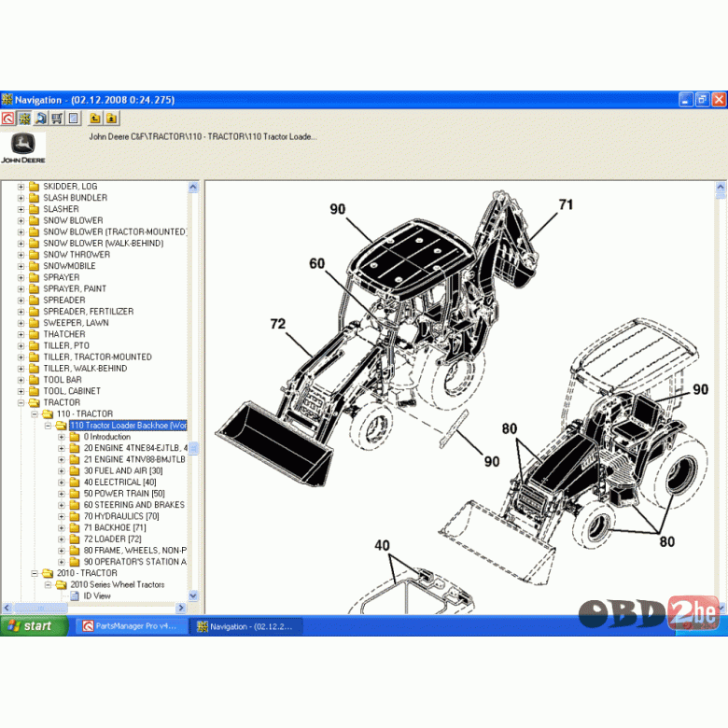The image size is (728, 728).
Task: Click the tree horizontal scroll-right arrow
Action: (181, 608)
